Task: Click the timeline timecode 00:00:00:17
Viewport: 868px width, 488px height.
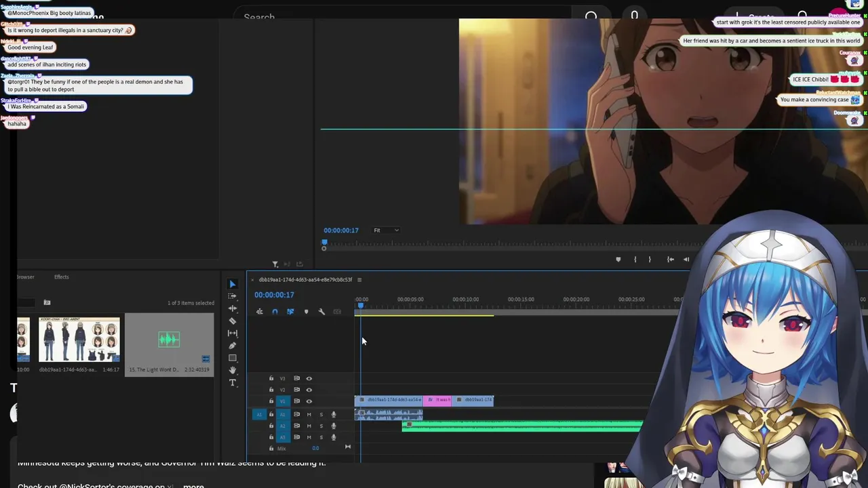Action: (274, 295)
